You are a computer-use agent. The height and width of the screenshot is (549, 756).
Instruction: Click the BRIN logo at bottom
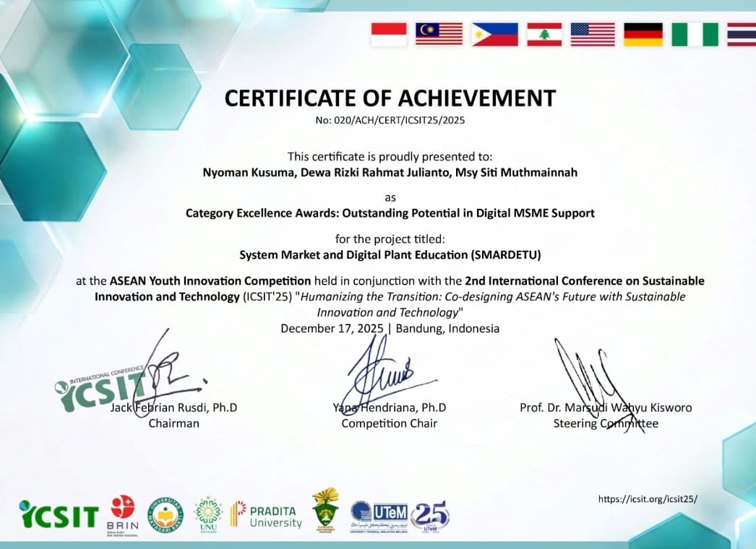click(123, 513)
